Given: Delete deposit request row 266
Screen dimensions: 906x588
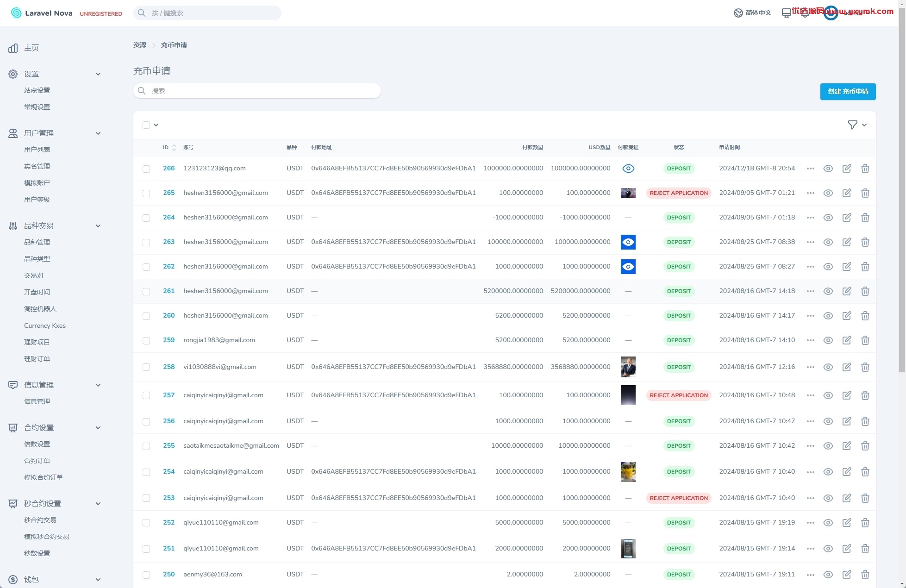Looking at the screenshot, I should (865, 169).
